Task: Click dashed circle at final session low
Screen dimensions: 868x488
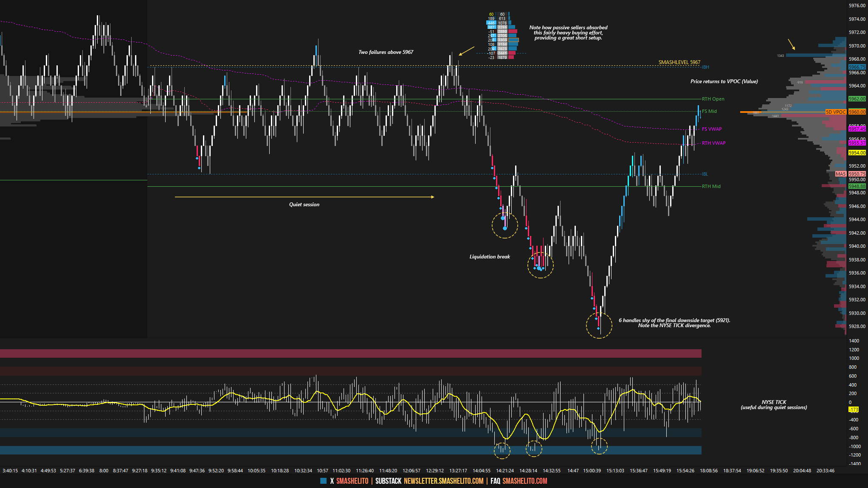Action: (x=599, y=325)
